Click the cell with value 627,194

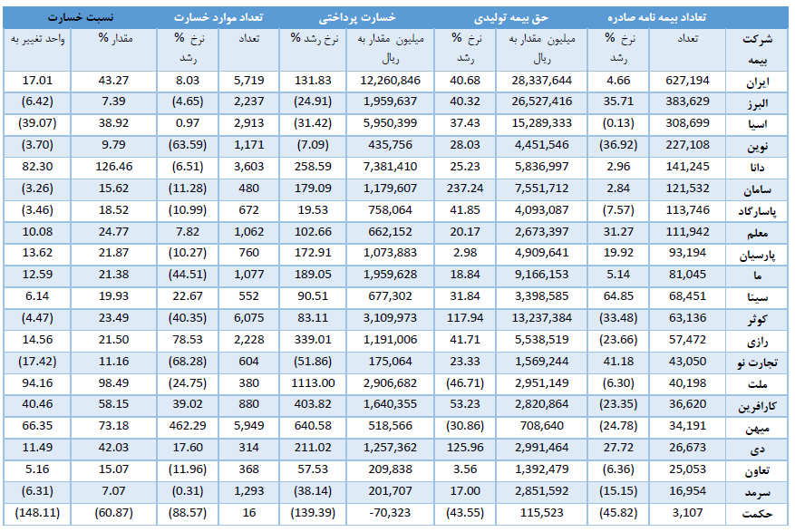point(687,81)
